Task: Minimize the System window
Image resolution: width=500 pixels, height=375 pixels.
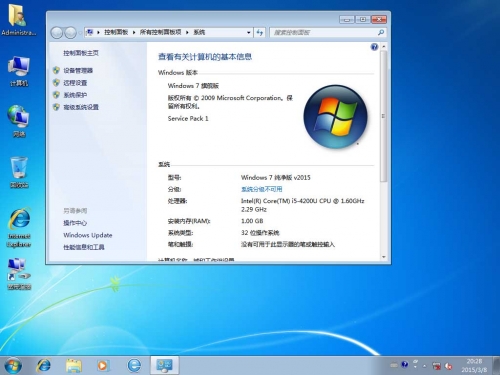Action: pyautogui.click(x=347, y=19)
